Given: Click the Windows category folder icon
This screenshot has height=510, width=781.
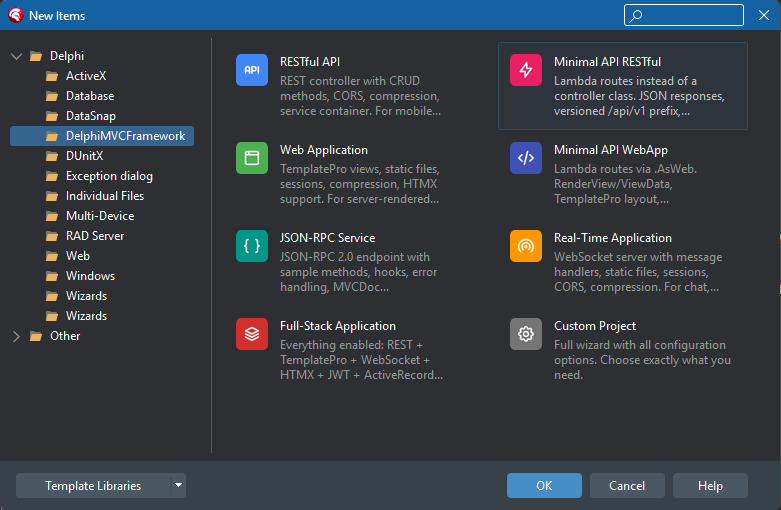Looking at the screenshot, I should (x=52, y=276).
